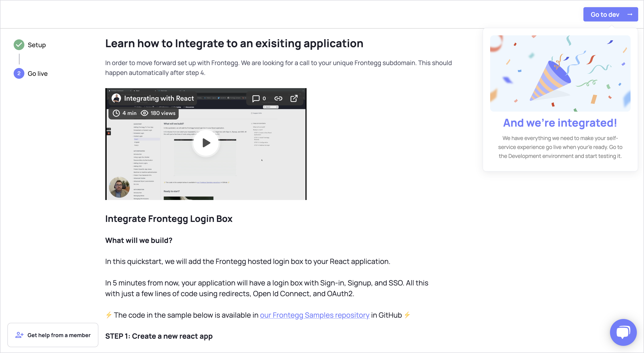Click the presenter avatar next to video title
Screen dimensions: 644x353
tap(116, 98)
